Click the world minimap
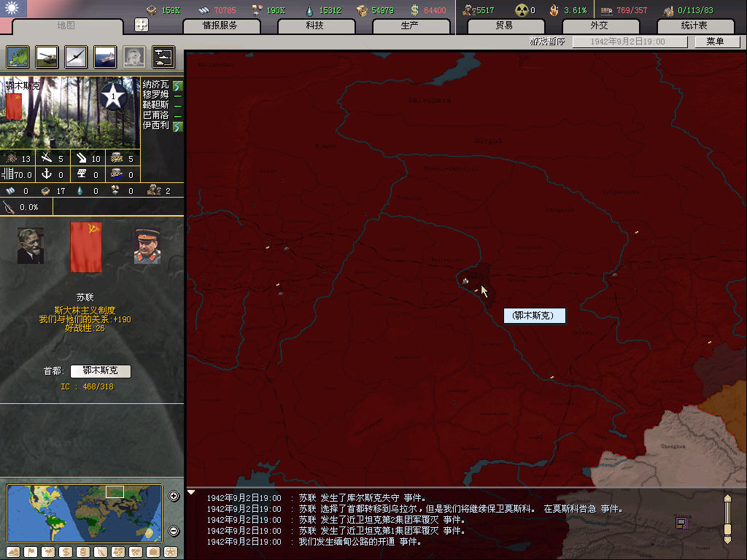This screenshot has width=747, height=560. (x=85, y=513)
